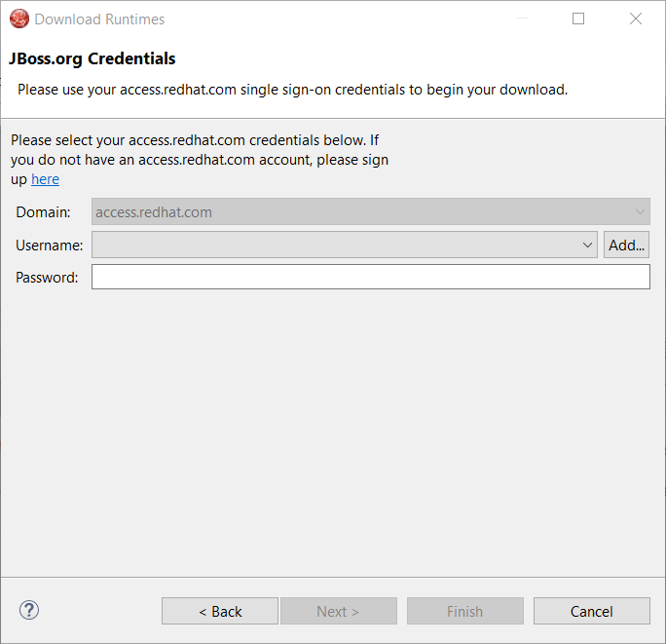Focus the Password input field

click(370, 278)
